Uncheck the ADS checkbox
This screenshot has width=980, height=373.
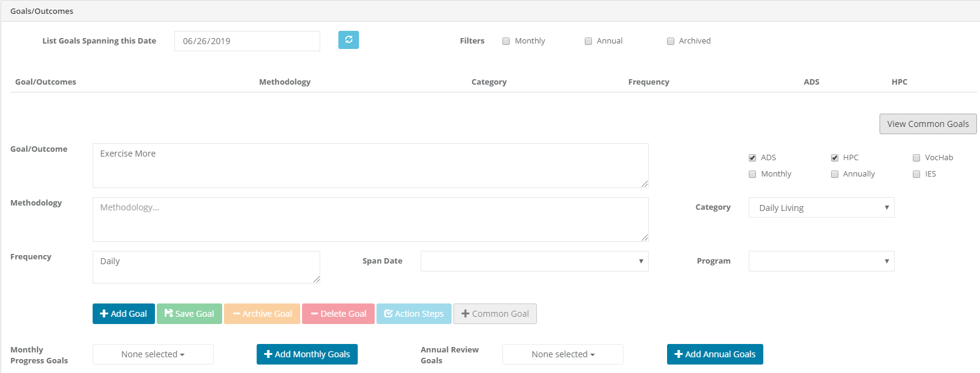click(x=752, y=158)
